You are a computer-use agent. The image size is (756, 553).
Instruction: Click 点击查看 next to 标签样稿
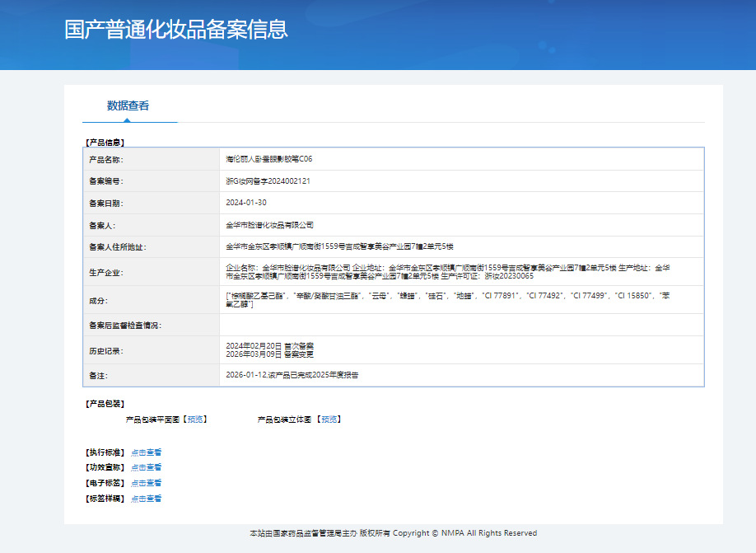(146, 499)
